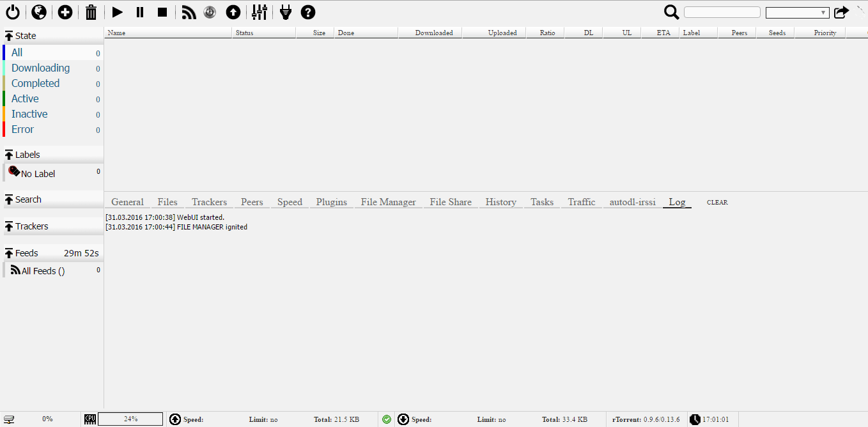The image size is (868, 427).
Task: Start torrent with the play button
Action: 117,12
